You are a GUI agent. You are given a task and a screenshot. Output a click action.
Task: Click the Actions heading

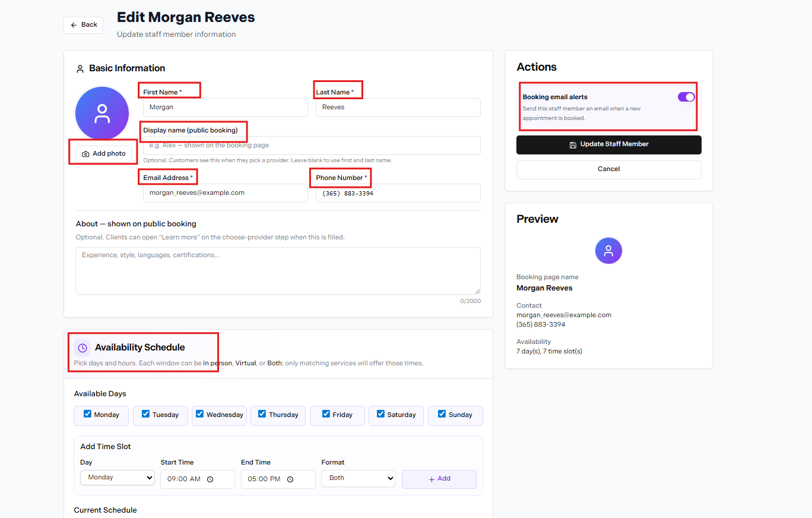coord(537,67)
